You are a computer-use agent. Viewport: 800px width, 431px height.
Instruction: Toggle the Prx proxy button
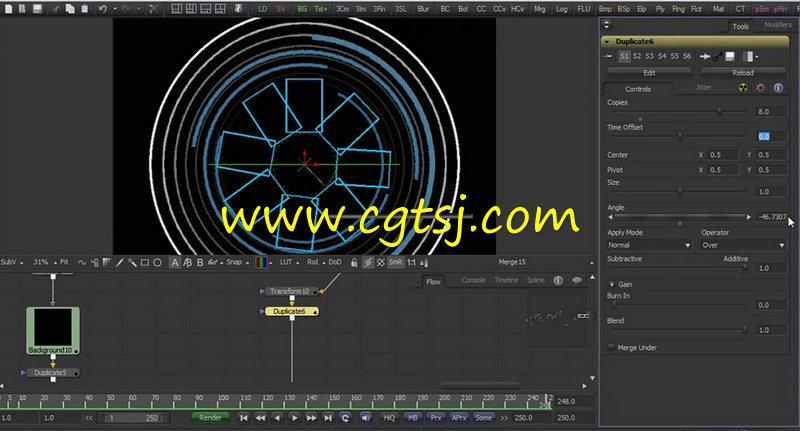click(x=436, y=417)
